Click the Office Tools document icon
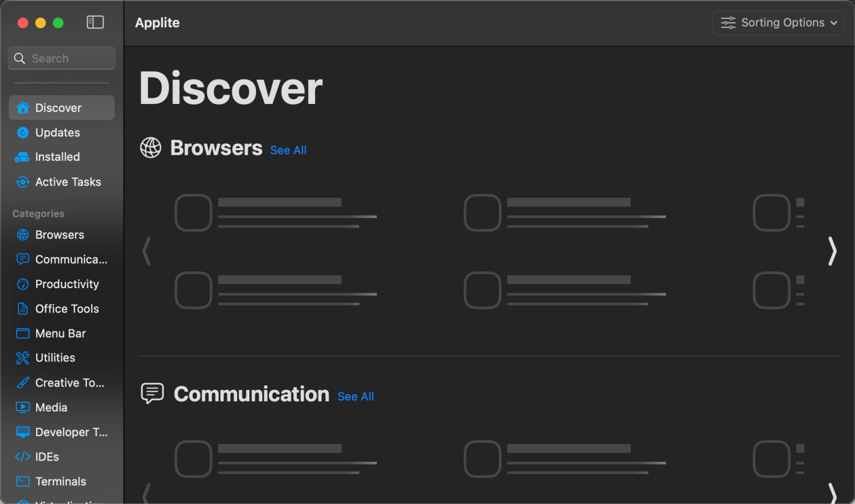Image resolution: width=855 pixels, height=504 pixels. (x=22, y=309)
